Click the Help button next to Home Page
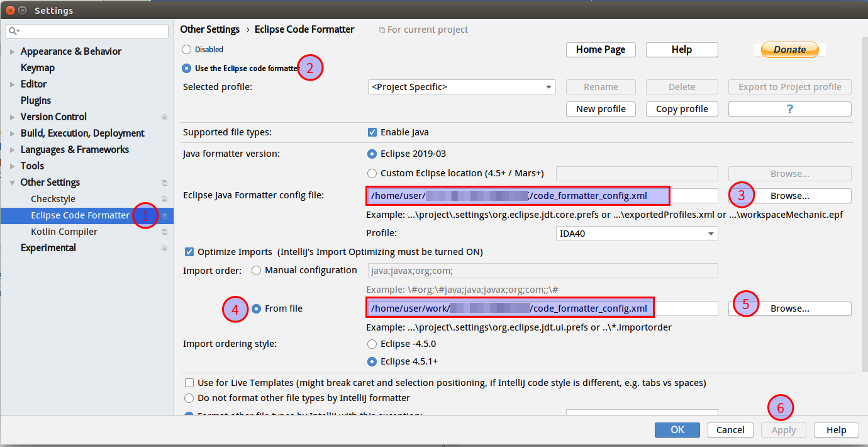This screenshot has height=447, width=868. [682, 50]
